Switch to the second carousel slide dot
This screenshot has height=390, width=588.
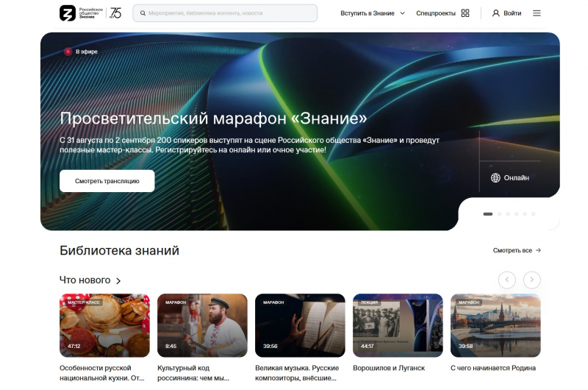click(x=499, y=214)
